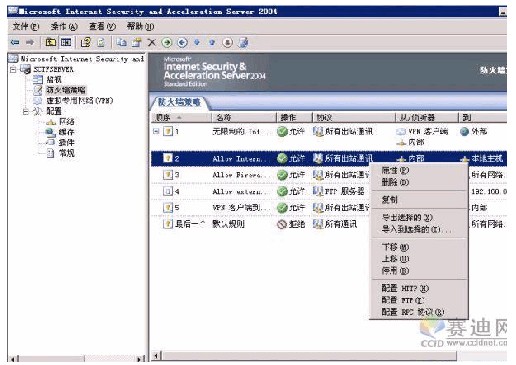Click the black X delete toolbar icon
The height and width of the screenshot is (365, 516).
151,43
